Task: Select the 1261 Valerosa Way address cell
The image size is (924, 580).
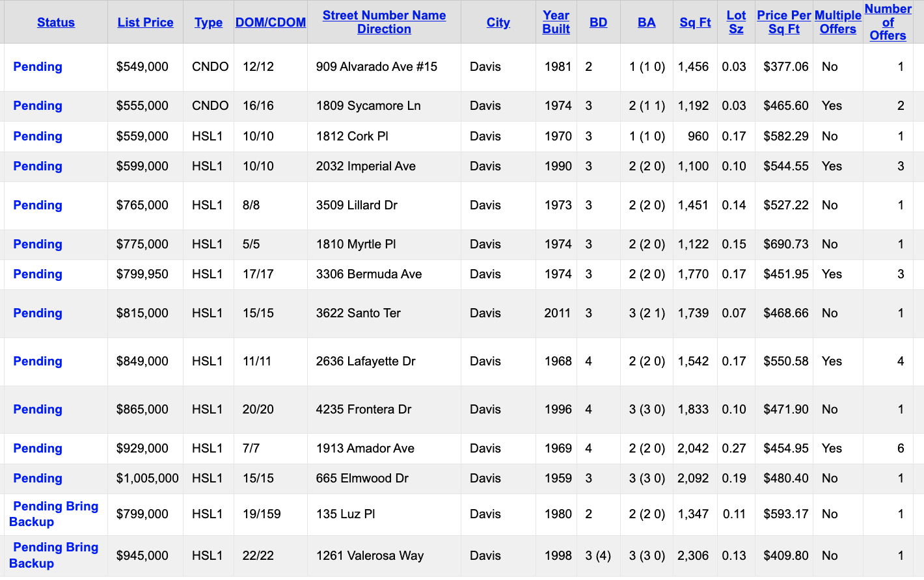Action: (384, 556)
